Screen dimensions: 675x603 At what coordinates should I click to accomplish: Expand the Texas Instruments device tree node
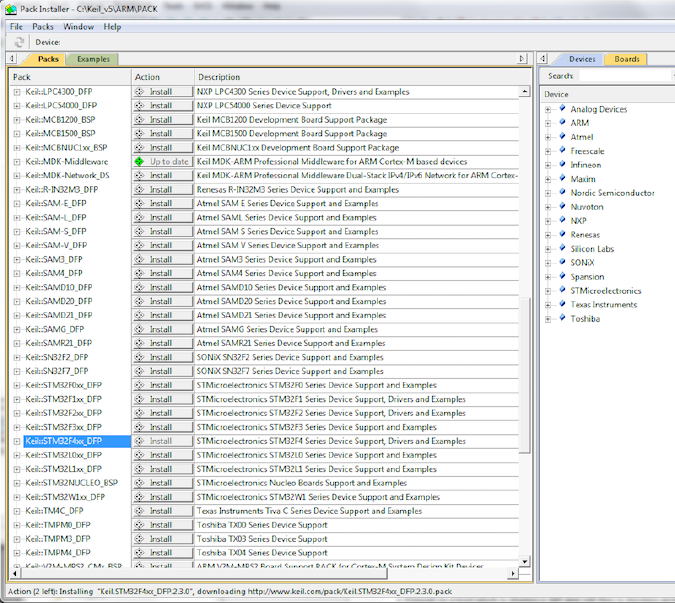pos(548,305)
